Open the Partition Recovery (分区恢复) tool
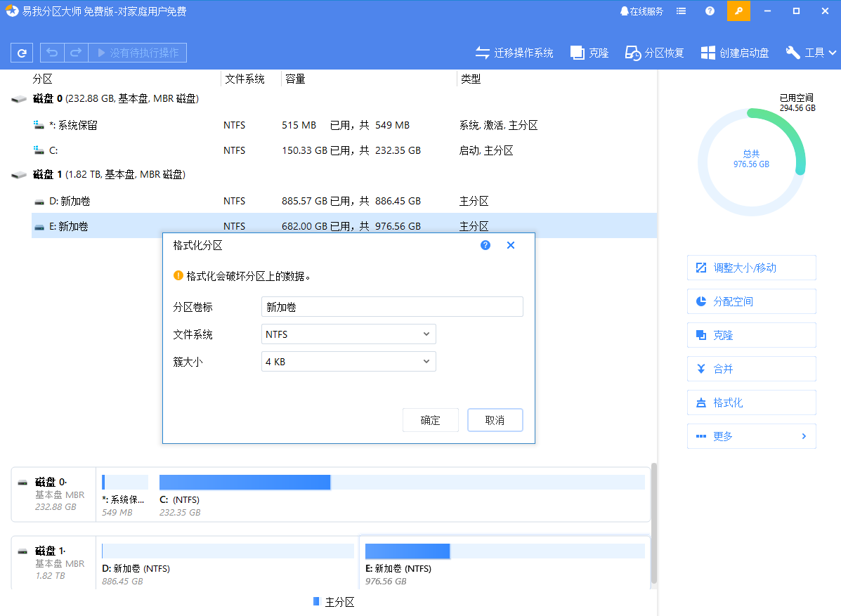The width and height of the screenshot is (841, 616). tap(655, 53)
